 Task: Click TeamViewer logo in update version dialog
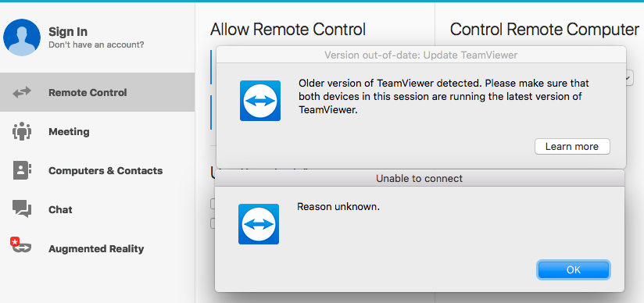(x=260, y=101)
